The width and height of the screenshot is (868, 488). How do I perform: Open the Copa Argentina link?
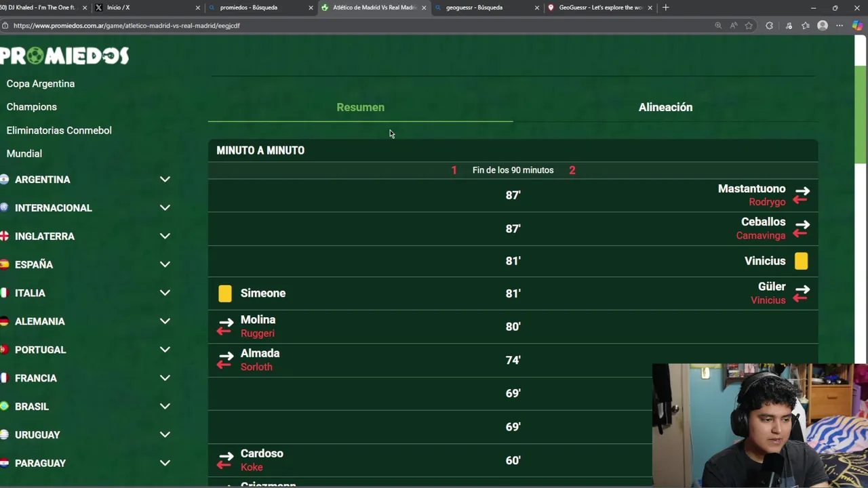[x=41, y=83]
